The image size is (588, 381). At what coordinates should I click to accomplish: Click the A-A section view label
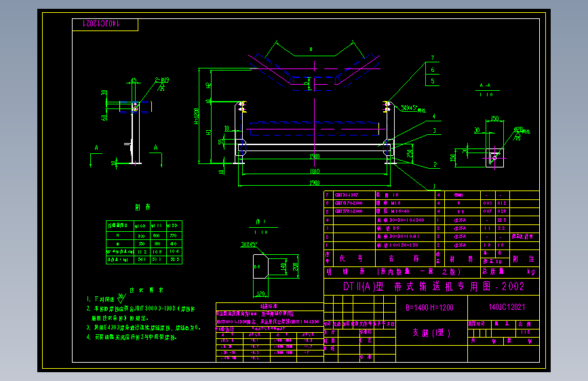[485, 85]
